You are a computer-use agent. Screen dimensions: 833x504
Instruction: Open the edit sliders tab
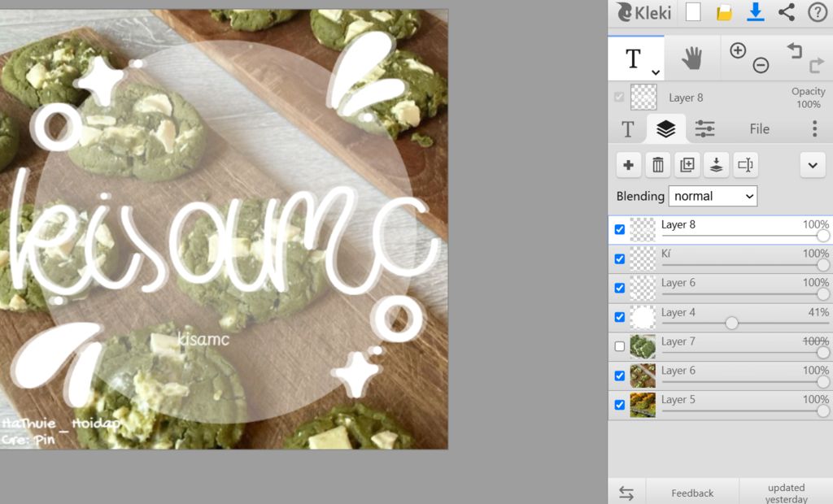(704, 128)
